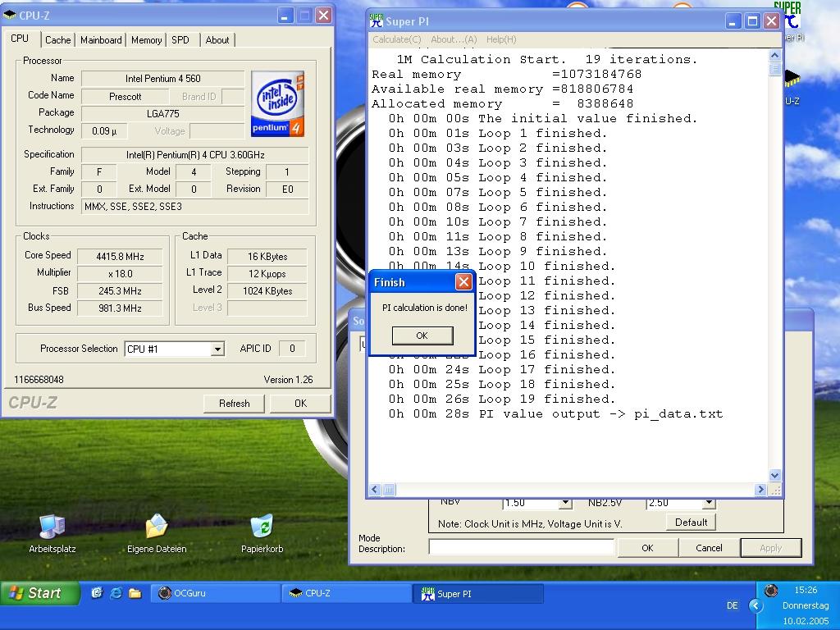Screen dimensions: 840x630
Task: Open the folder icon in quick launch
Action: pos(135,593)
